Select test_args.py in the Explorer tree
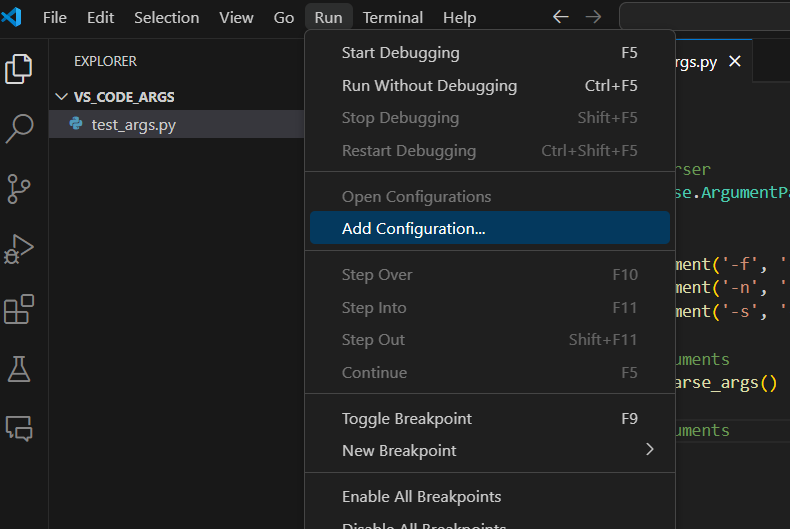The image size is (790, 529). 133,124
